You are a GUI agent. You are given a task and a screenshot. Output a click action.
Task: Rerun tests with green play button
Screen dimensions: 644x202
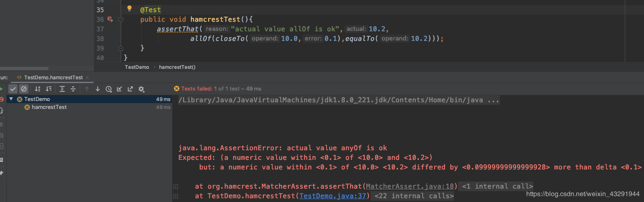coord(1,89)
